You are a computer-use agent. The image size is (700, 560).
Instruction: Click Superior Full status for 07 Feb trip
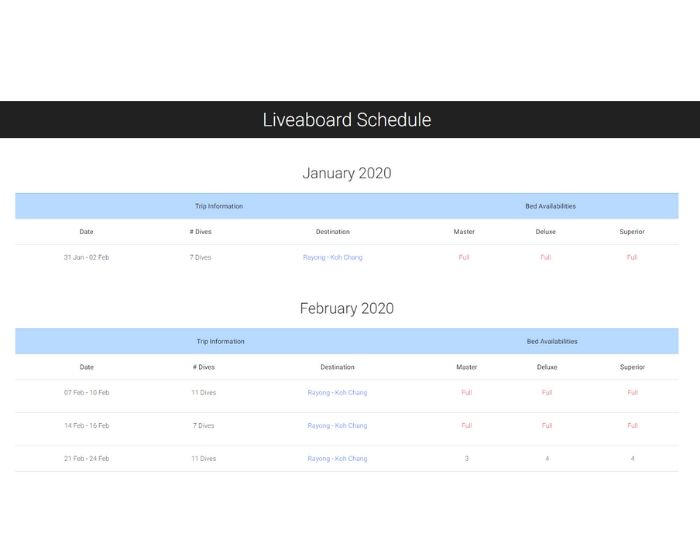(633, 393)
